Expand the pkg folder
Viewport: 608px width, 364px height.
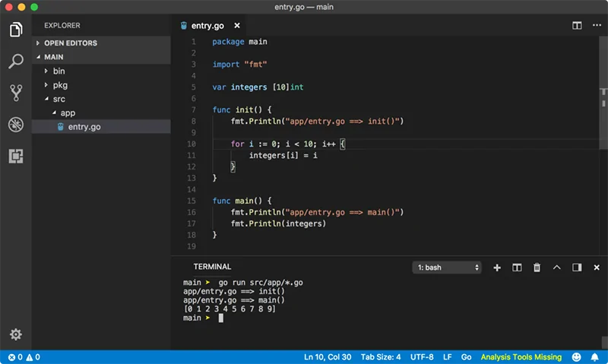(60, 85)
